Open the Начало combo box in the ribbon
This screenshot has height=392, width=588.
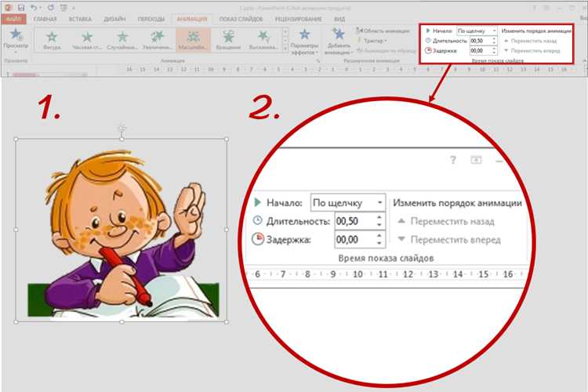(477, 31)
